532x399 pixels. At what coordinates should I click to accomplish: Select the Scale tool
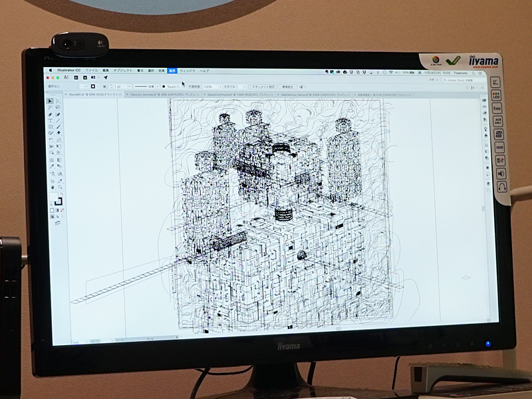tap(59, 140)
